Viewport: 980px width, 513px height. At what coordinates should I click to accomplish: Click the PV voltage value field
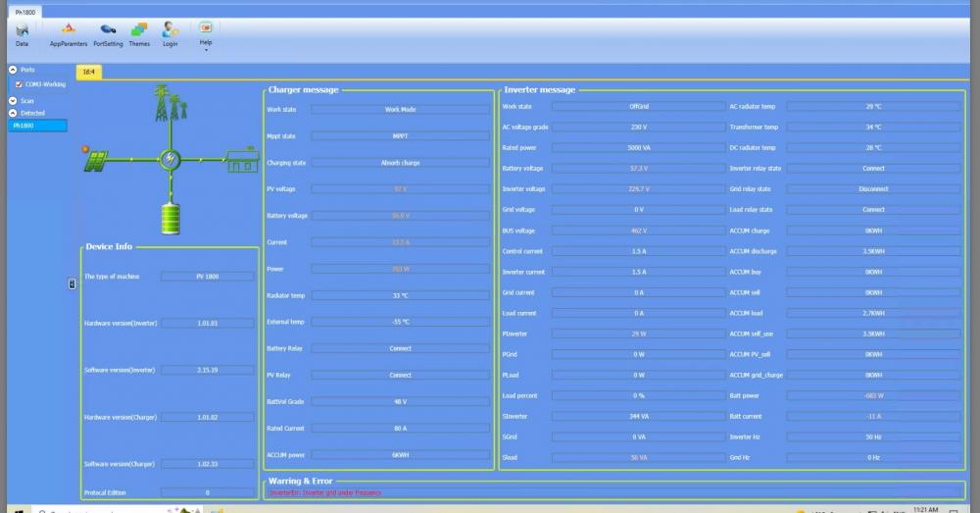pos(400,189)
